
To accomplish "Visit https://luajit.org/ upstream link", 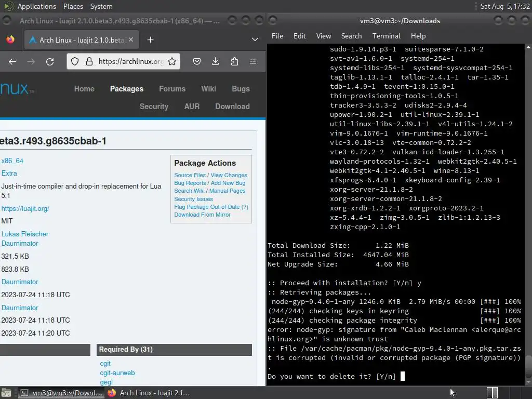I will (x=25, y=209).
